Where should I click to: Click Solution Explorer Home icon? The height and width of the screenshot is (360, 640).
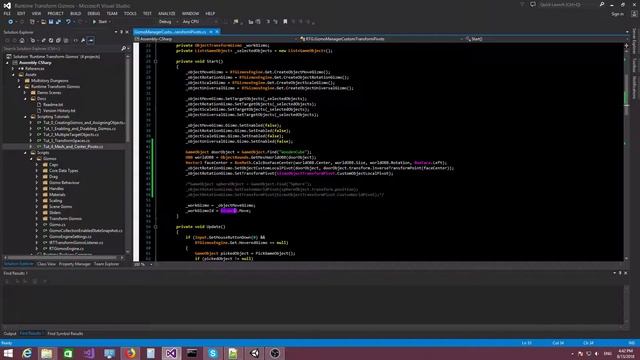point(22,40)
